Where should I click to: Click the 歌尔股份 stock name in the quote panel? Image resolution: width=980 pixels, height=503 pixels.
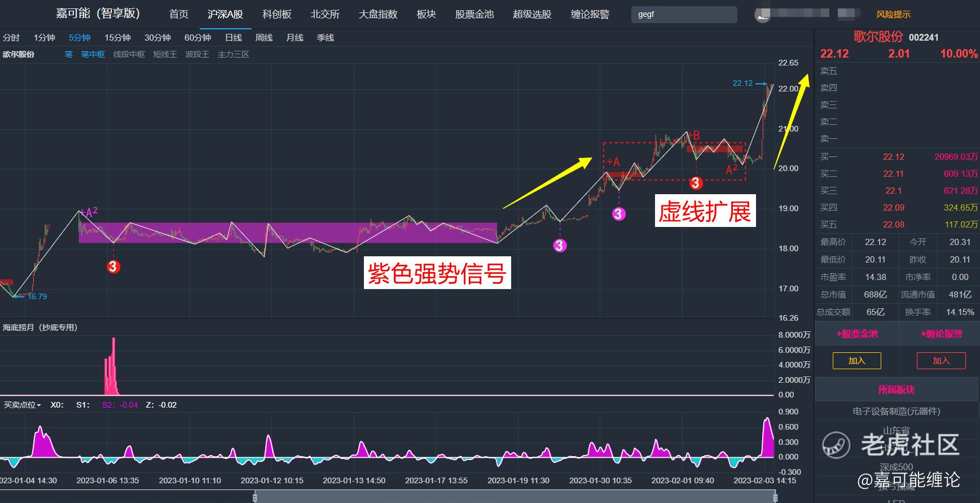pos(878,37)
